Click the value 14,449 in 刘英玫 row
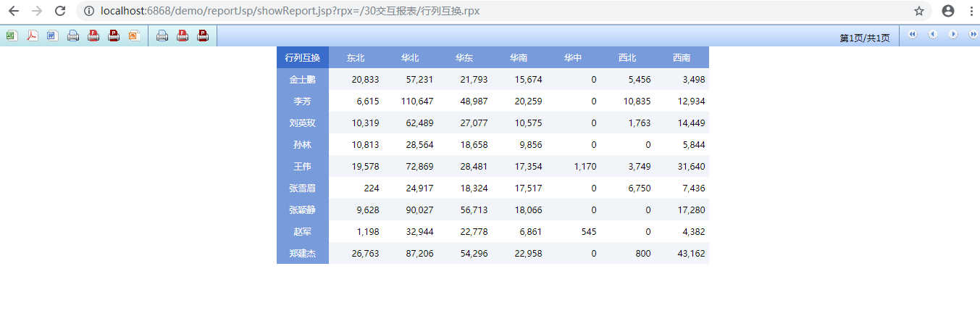The width and height of the screenshot is (980, 311). coord(691,123)
